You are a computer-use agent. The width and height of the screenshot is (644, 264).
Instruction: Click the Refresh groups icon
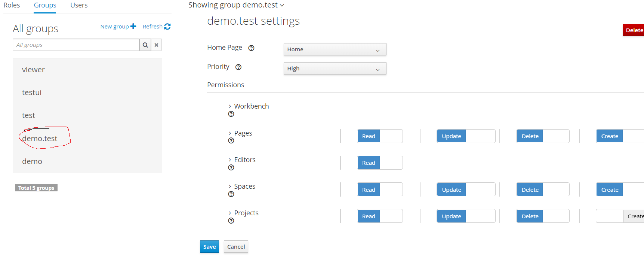pos(167,27)
